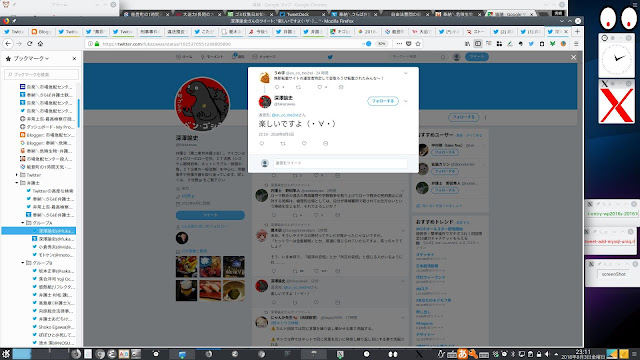640x360 pixels.
Task: Bookmark this page with the star icon
Action: click(418, 44)
